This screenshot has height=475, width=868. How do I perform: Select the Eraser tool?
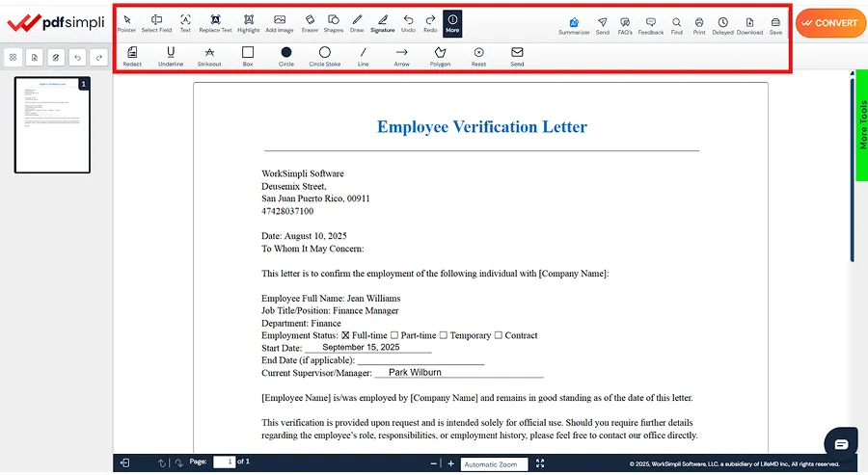pyautogui.click(x=310, y=23)
